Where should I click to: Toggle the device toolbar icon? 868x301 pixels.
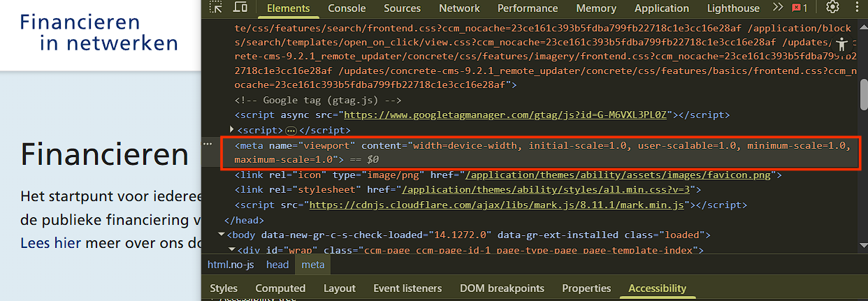240,8
